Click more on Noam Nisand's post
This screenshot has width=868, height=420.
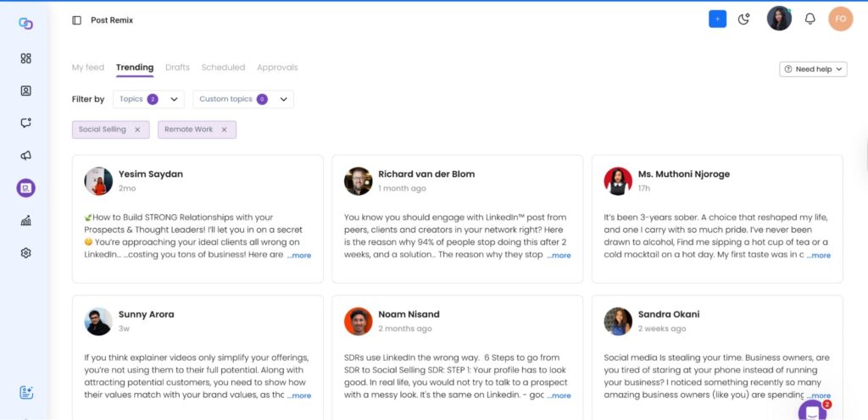pyautogui.click(x=559, y=395)
